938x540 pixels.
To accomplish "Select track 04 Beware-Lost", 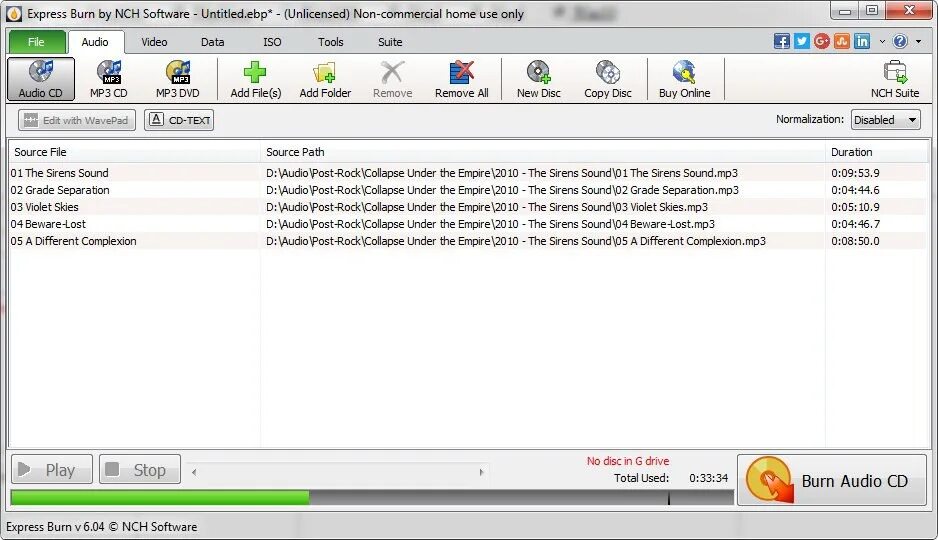I will (x=48, y=224).
